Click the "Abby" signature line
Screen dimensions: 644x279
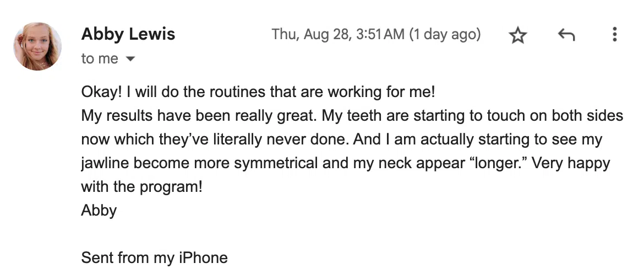pos(99,211)
